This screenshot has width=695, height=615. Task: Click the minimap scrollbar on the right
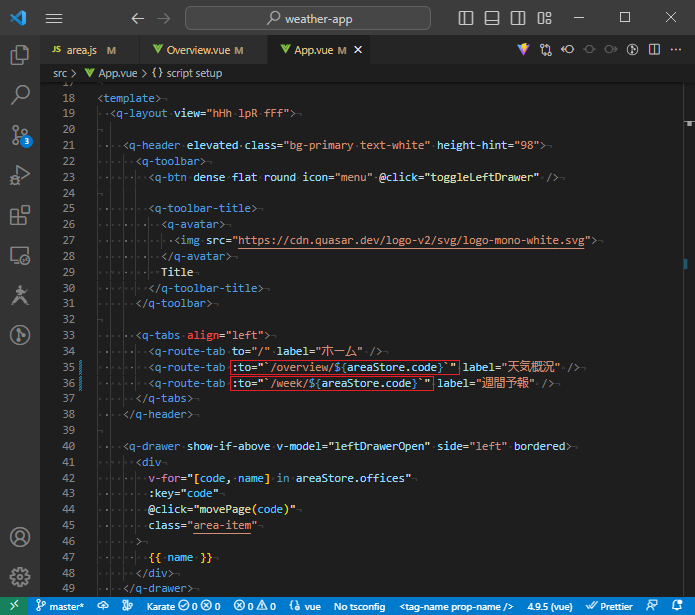(x=689, y=339)
